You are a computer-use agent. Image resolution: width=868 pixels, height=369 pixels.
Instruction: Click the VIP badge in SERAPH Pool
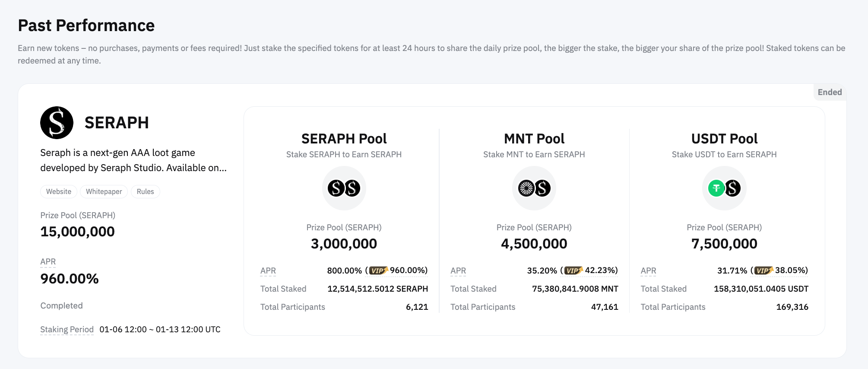coord(378,270)
